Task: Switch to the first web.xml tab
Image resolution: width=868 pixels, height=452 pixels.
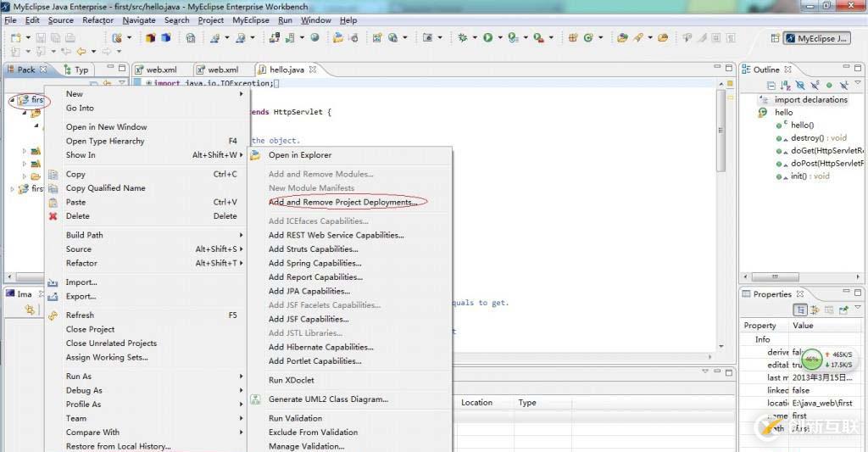Action: pos(161,70)
